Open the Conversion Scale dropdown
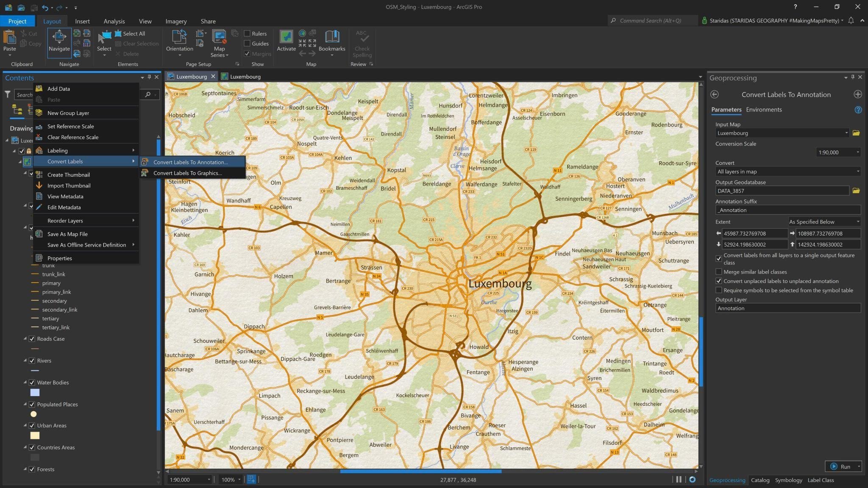Image resolution: width=868 pixels, height=488 pixels. pos(838,152)
